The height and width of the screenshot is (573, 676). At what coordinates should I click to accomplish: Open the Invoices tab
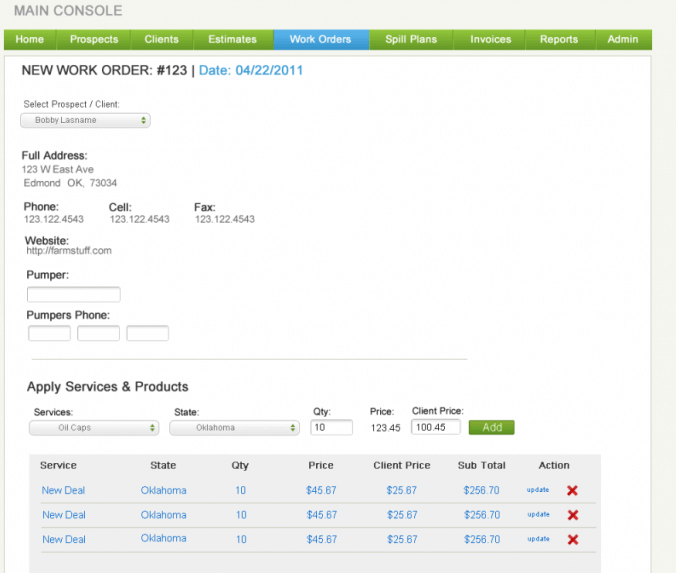point(491,39)
